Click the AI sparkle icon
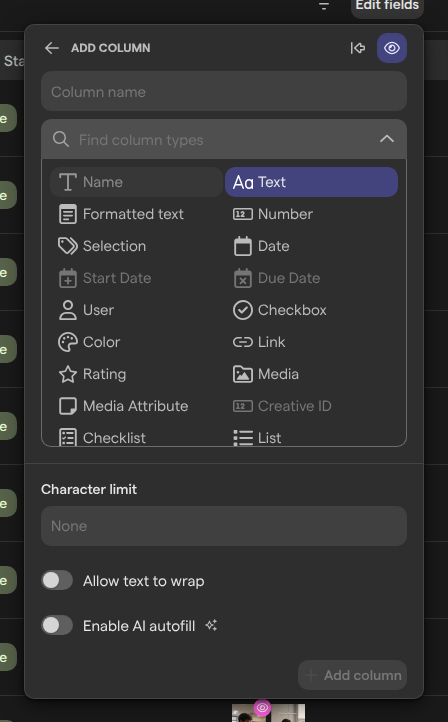Screen dimensions: 448x722 click(211, 625)
